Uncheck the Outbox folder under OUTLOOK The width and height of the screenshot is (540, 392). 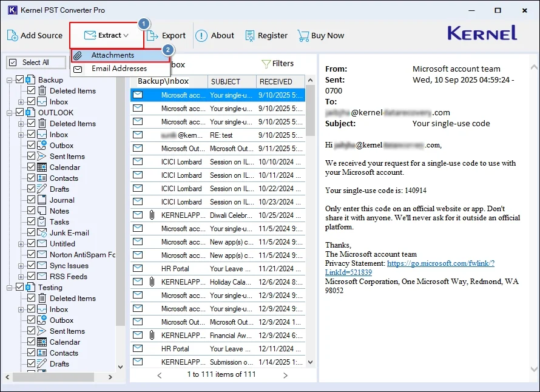(x=30, y=145)
